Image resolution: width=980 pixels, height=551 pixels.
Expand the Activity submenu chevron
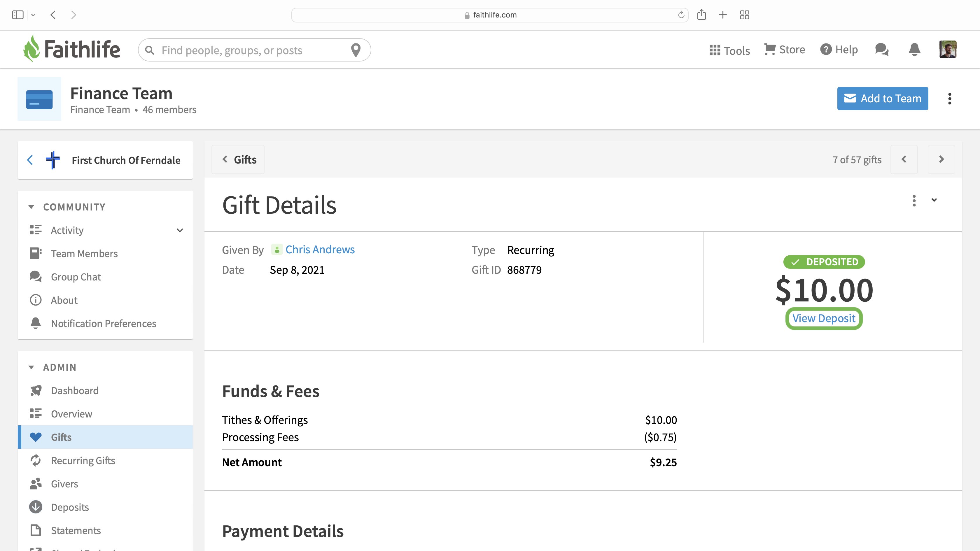point(180,230)
